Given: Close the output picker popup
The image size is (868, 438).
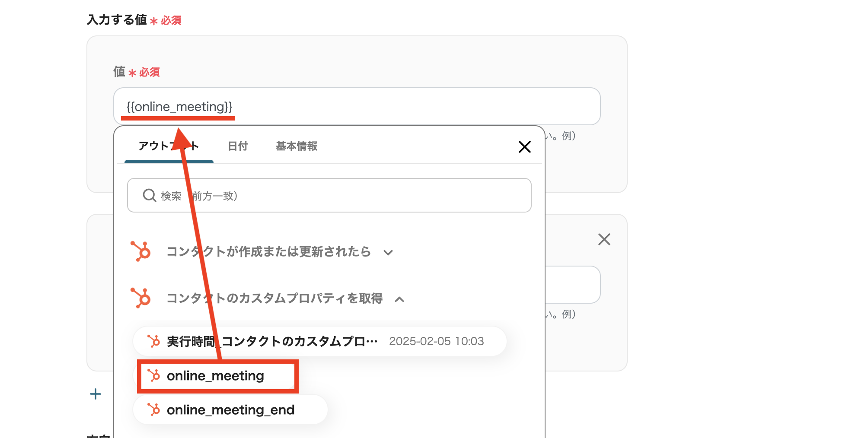Looking at the screenshot, I should 524,147.
